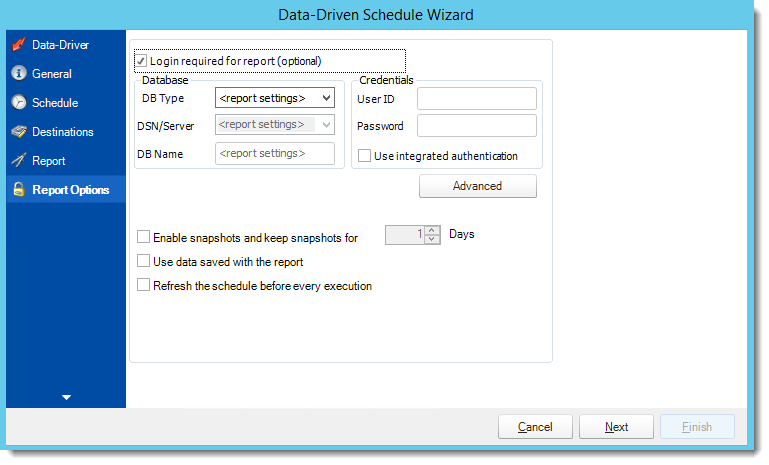Increase snapshot days with up arrow
The image size is (769, 465).
coord(432,230)
